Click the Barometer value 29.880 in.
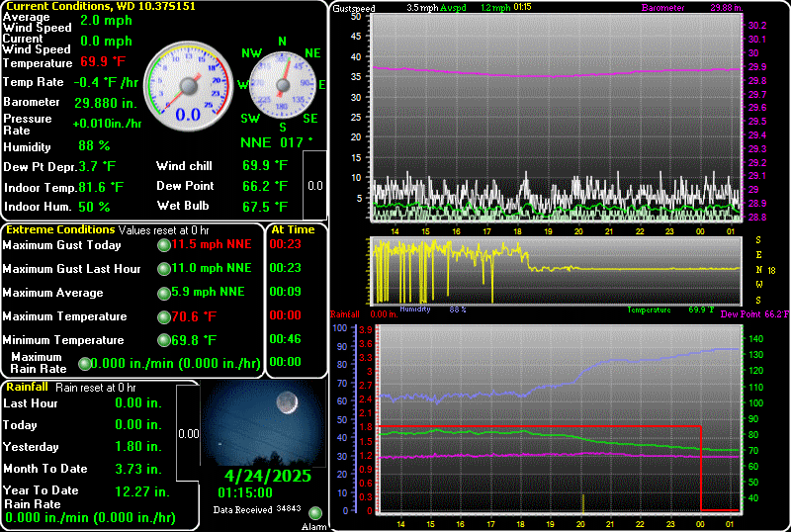The image size is (791, 532). [x=106, y=103]
